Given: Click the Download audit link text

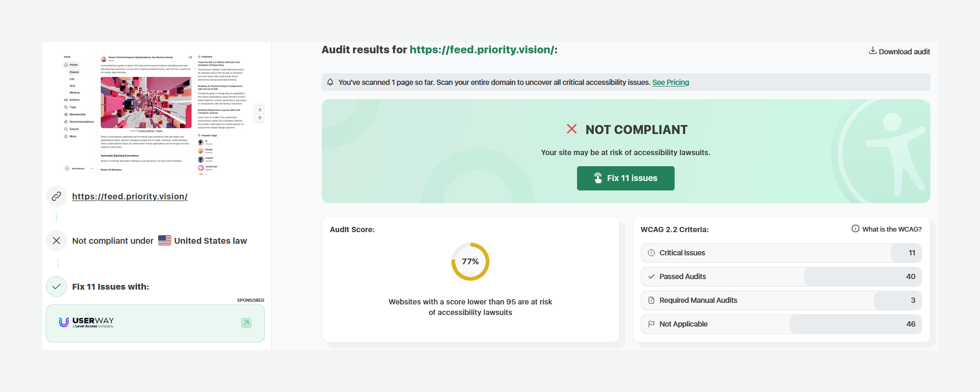Looking at the screenshot, I should click(904, 52).
